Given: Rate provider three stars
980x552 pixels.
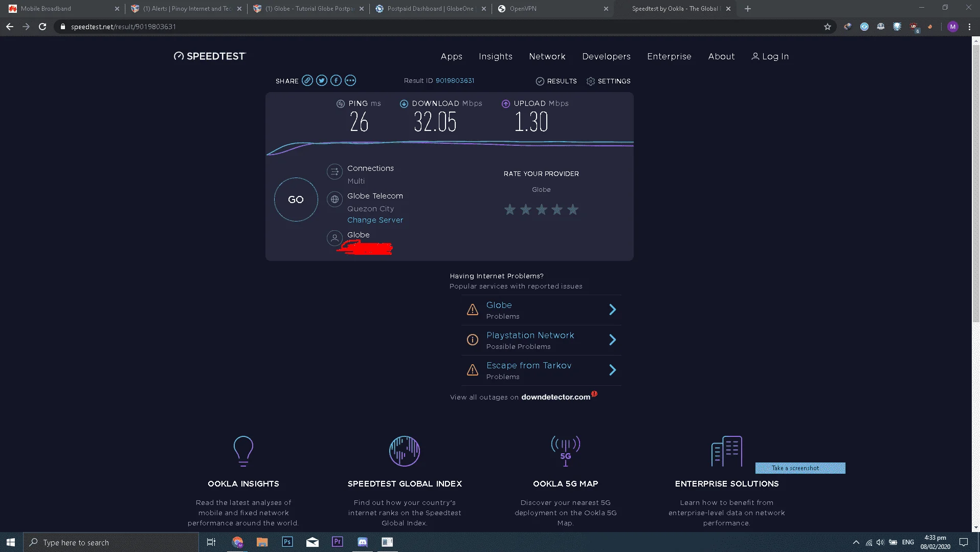Looking at the screenshot, I should click(x=542, y=209).
